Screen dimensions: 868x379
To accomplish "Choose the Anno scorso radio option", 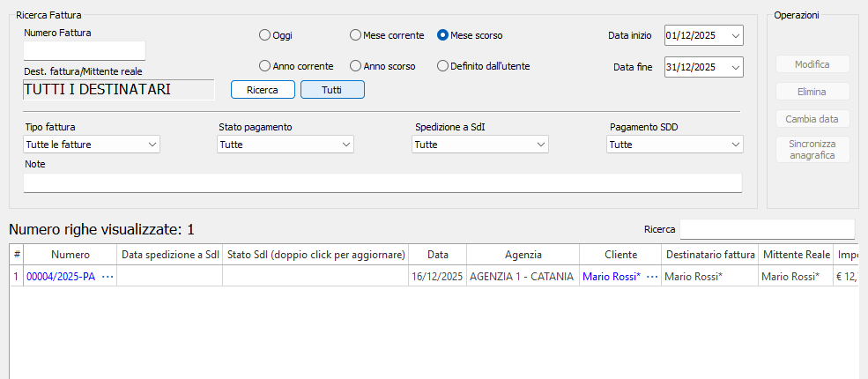I will coord(355,66).
